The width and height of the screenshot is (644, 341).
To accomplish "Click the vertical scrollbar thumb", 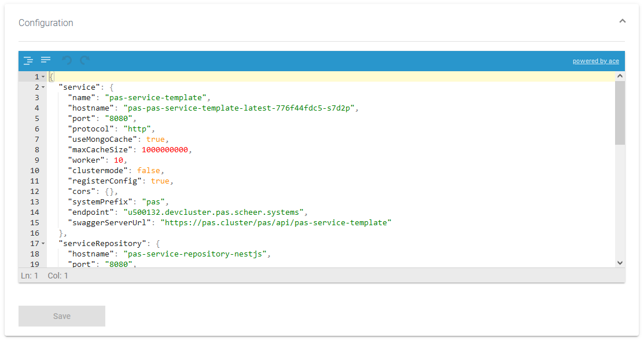I will [x=620, y=113].
